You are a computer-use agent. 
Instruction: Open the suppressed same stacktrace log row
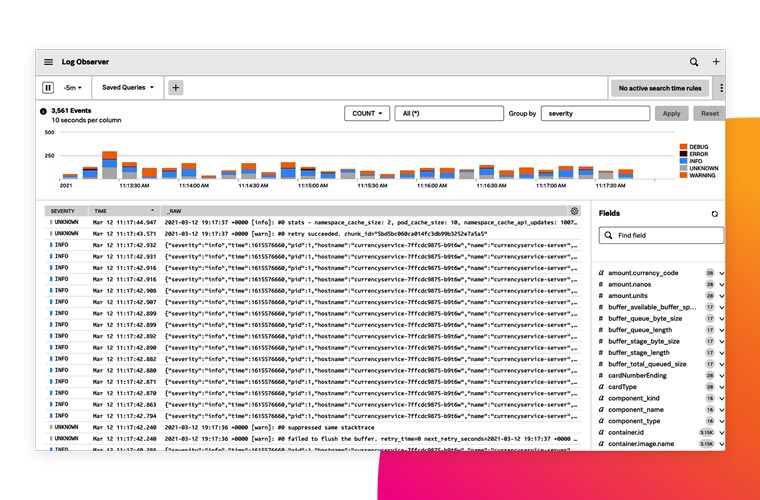tap(313, 427)
